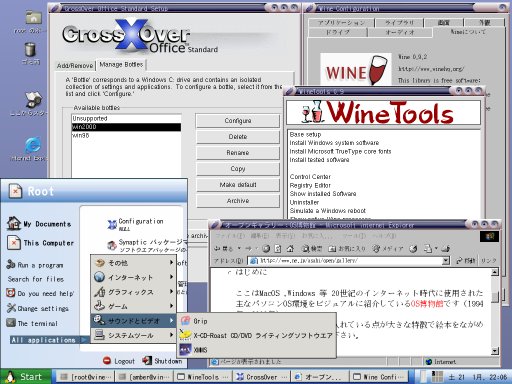This screenshot has width=512, height=384.
Task: Open the オーディオ tab in Wine Configuration
Action: 400,32
